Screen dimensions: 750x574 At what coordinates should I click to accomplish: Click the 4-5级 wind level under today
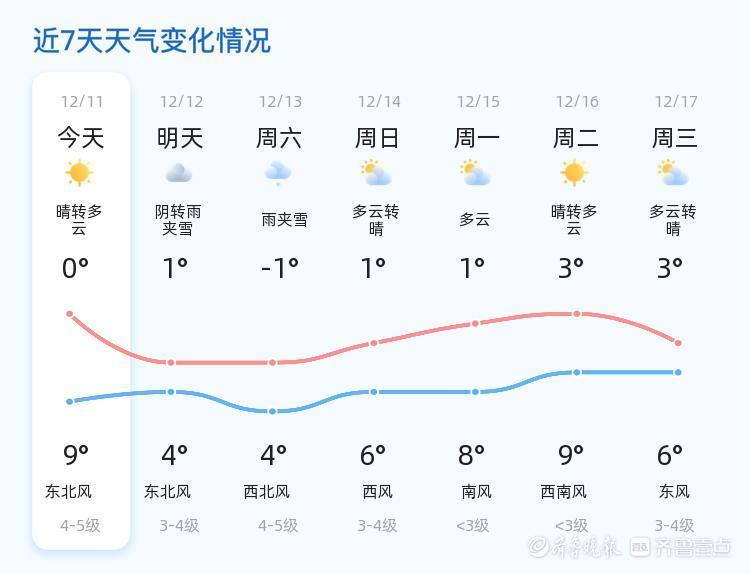80,525
